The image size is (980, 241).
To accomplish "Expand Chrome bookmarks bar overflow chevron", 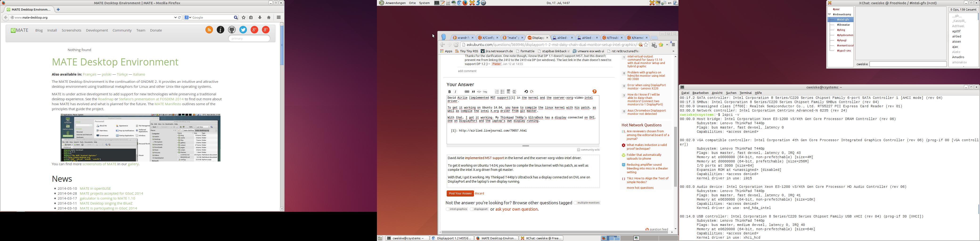I will pos(673,51).
